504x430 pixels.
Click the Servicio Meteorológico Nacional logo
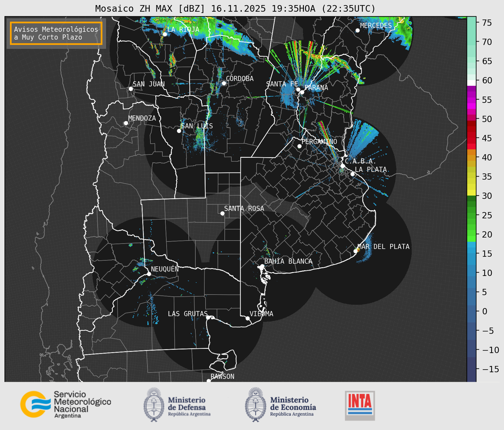click(65, 404)
